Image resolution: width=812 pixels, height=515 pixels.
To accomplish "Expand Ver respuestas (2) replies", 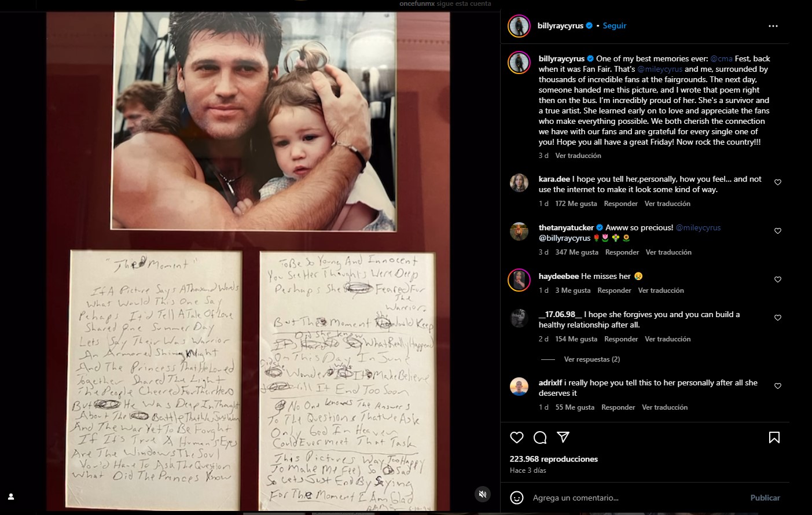I will tap(591, 359).
